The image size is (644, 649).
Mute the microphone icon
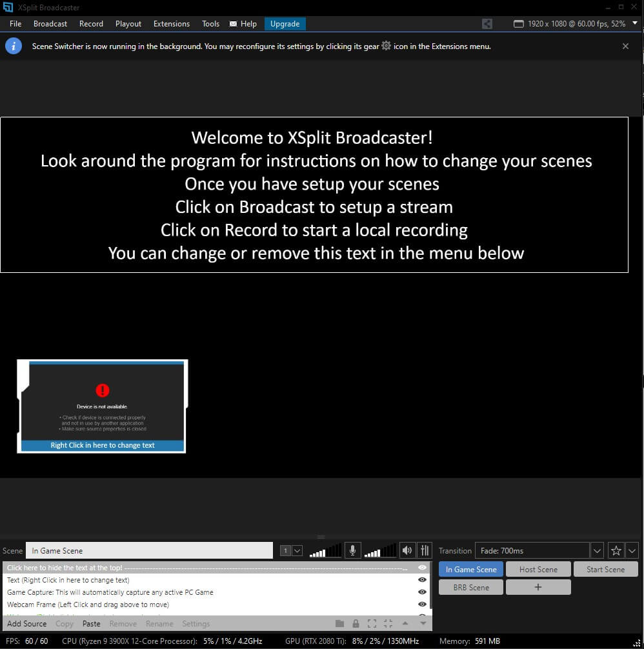pos(352,550)
